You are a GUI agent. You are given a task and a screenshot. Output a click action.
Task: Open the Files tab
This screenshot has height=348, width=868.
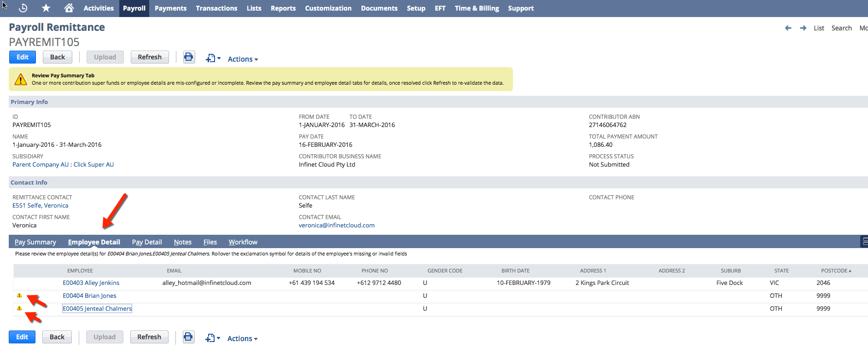click(210, 242)
